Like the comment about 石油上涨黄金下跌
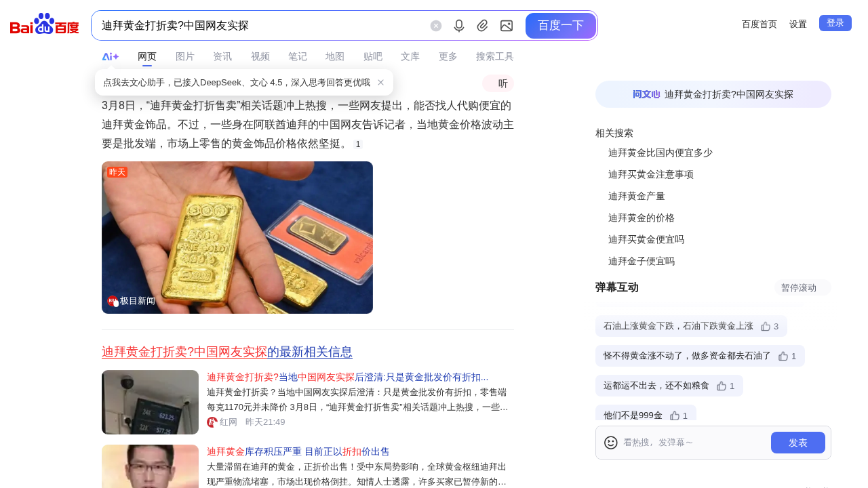This screenshot has height=488, width=868. coord(770,326)
